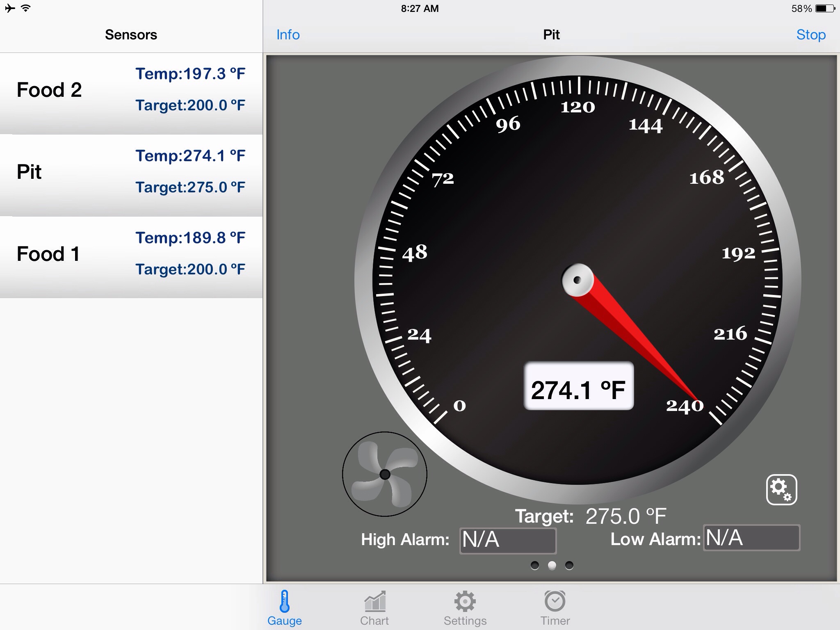Open the Info link

(288, 35)
